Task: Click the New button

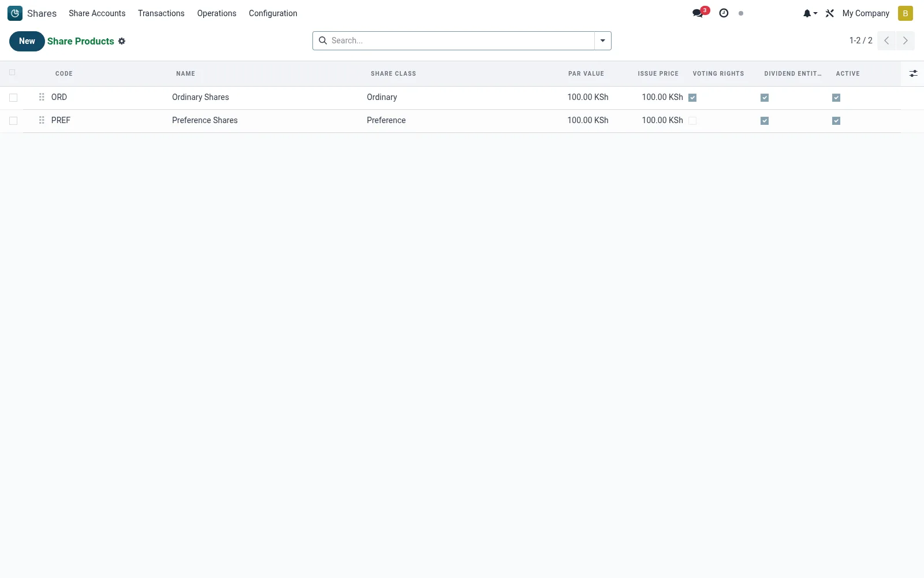Action: pos(27,41)
